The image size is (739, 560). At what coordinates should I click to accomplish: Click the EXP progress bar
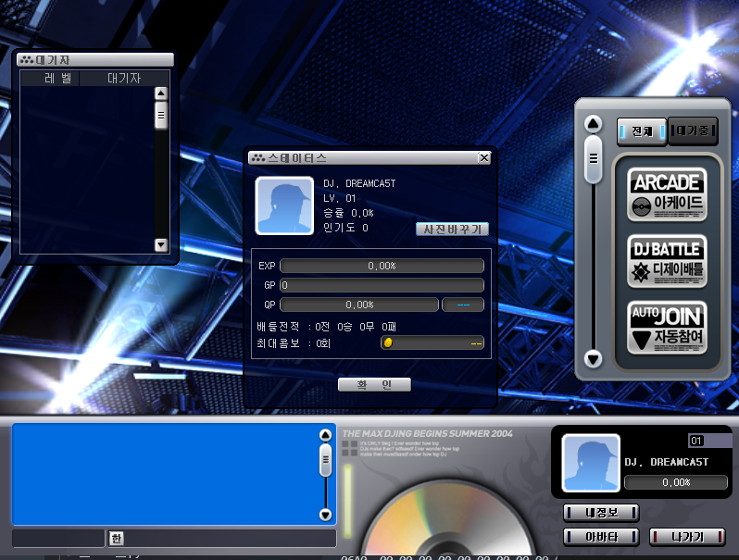tap(382, 266)
